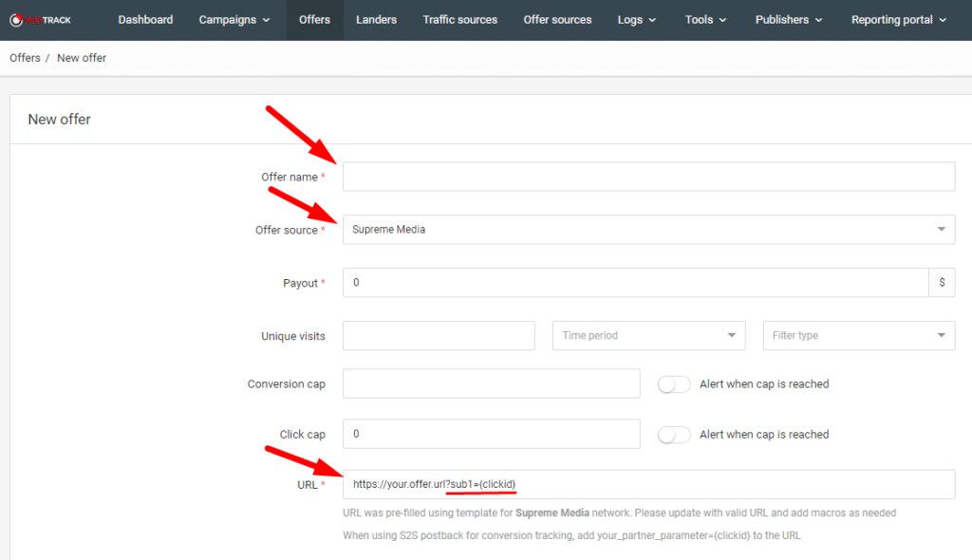The image size is (972, 560).
Task: Expand the Campaigns dropdown menu
Action: tap(234, 20)
